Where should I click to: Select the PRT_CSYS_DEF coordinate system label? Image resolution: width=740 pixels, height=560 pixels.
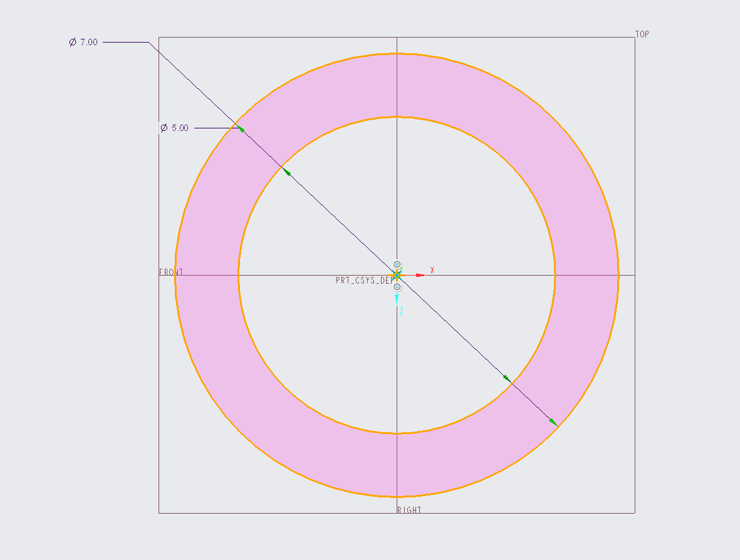[x=364, y=280]
